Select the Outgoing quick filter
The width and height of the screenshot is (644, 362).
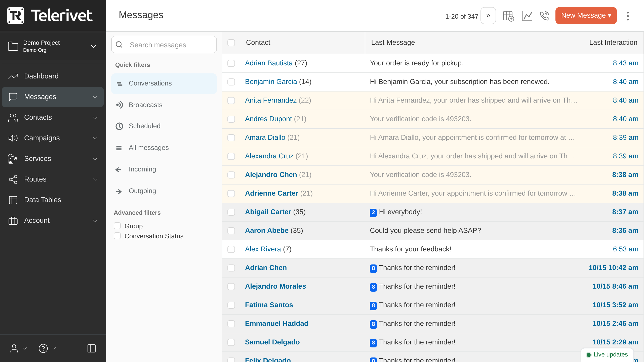tap(164, 191)
